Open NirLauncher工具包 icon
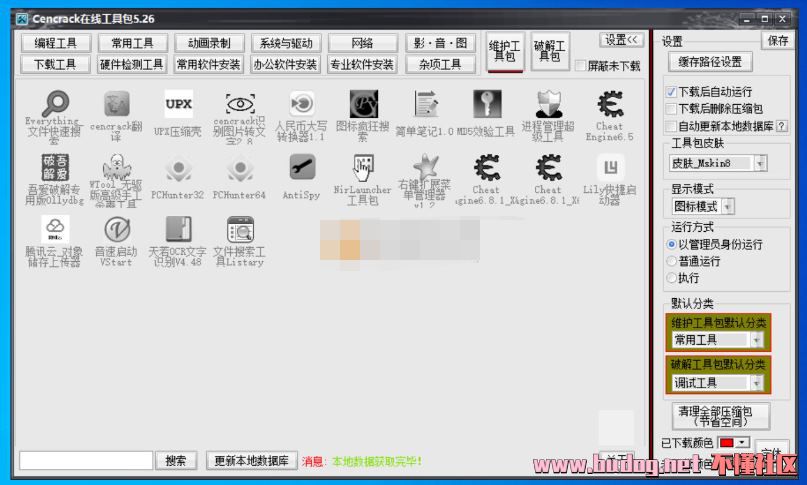 tap(363, 167)
